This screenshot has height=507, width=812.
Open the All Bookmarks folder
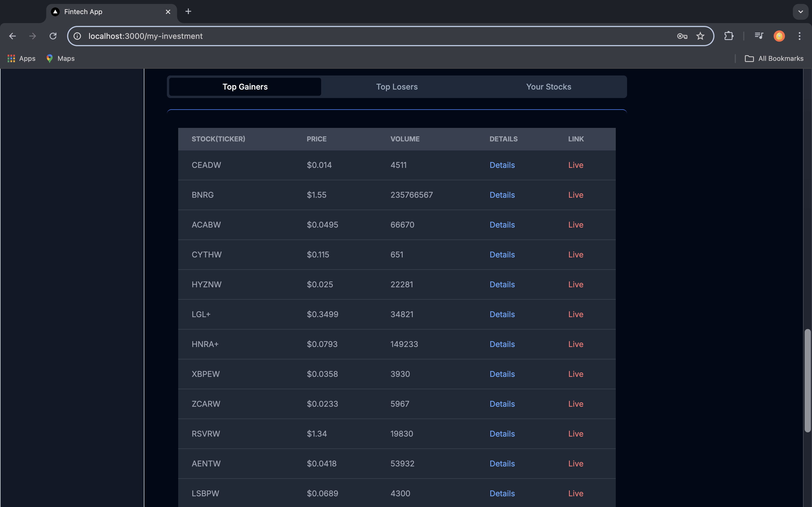pos(774,58)
